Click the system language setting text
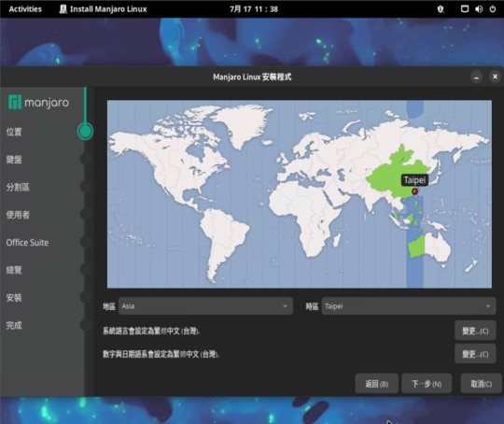 (x=151, y=331)
